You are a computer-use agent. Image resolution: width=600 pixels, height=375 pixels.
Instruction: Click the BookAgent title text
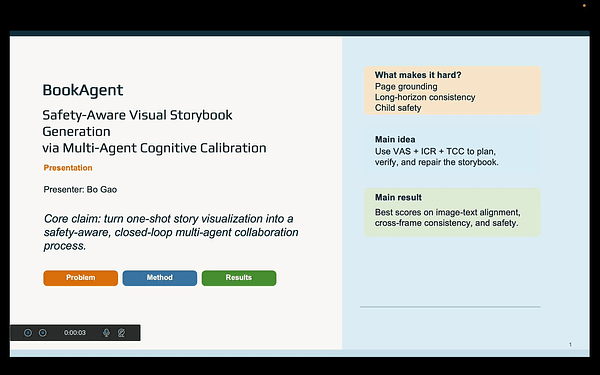coord(83,90)
